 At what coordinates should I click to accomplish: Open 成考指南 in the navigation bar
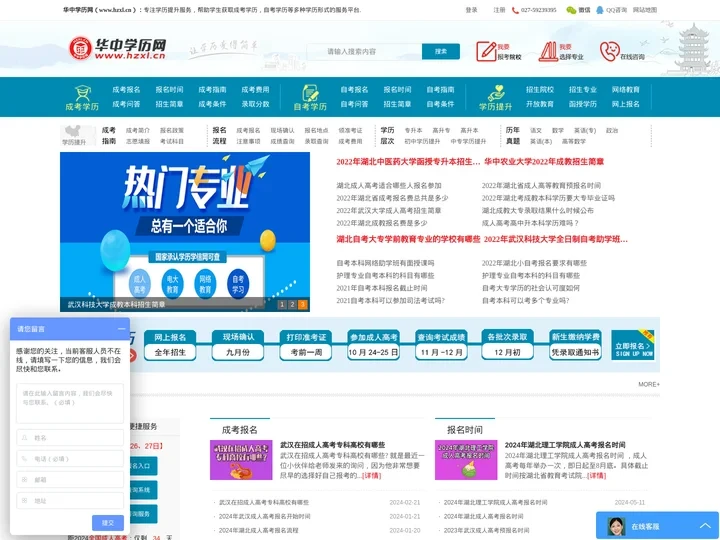pos(212,90)
